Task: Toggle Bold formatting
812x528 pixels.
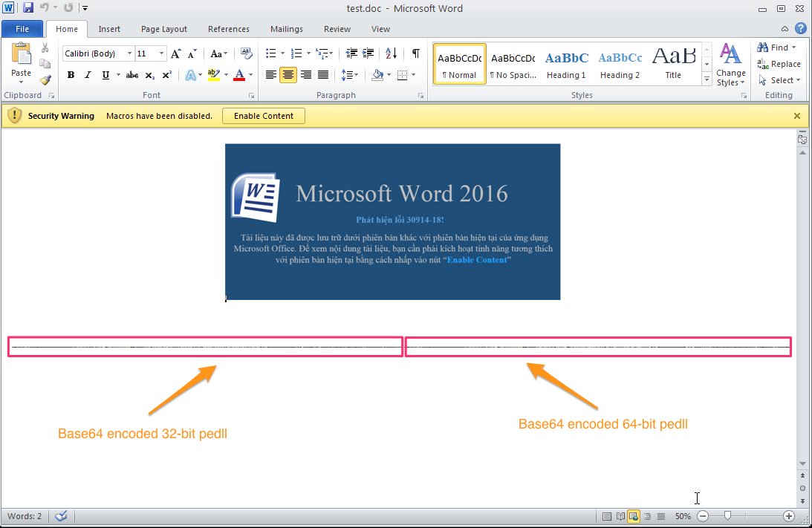Action: pos(71,75)
